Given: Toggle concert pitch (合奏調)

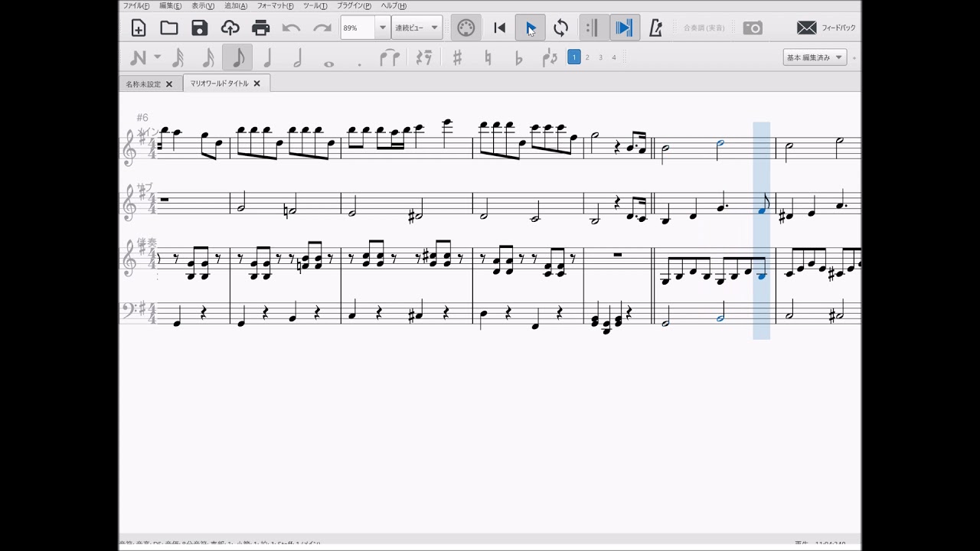Looking at the screenshot, I should [704, 28].
